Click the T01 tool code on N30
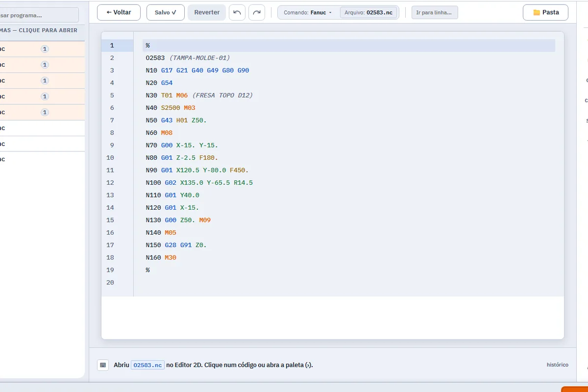This screenshot has width=588, height=392. [x=167, y=96]
